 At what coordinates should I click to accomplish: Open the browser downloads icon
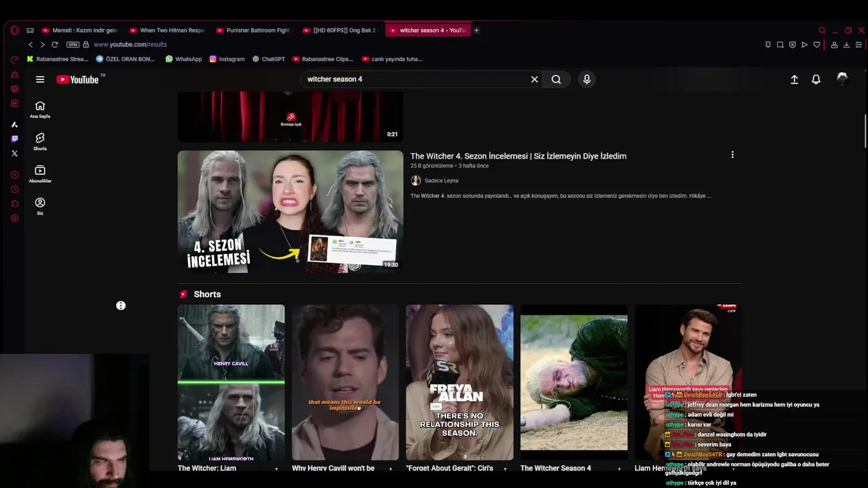(846, 45)
